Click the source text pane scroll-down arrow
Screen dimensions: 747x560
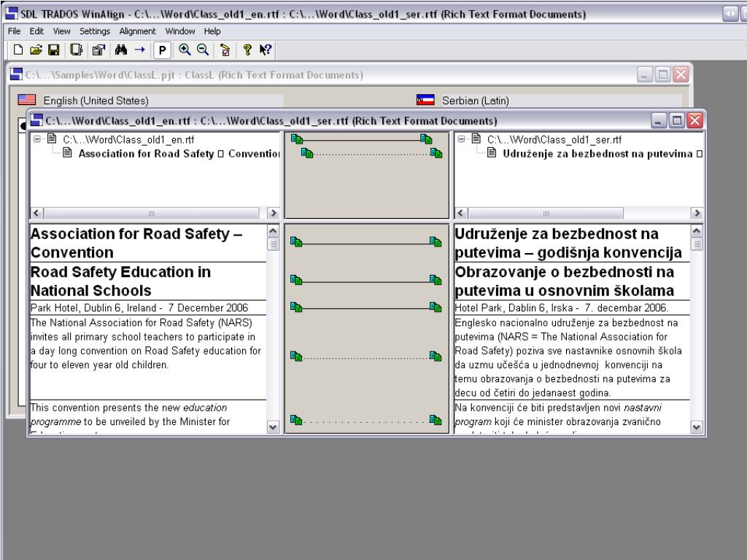pyautogui.click(x=273, y=427)
